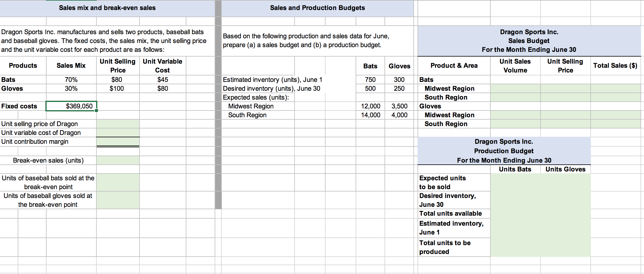Click the 'Units Gloves' column header

566,169
